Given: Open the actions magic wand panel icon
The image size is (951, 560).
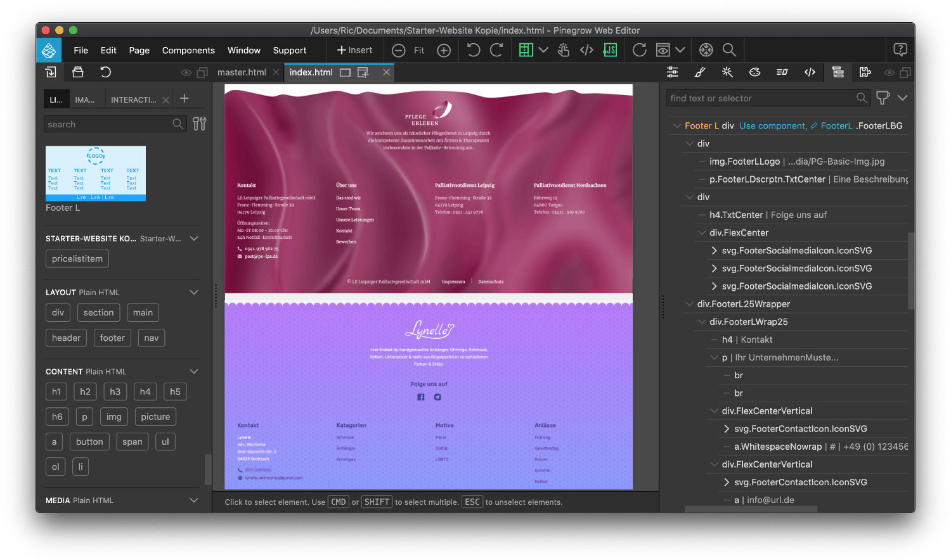Looking at the screenshot, I should click(x=727, y=72).
